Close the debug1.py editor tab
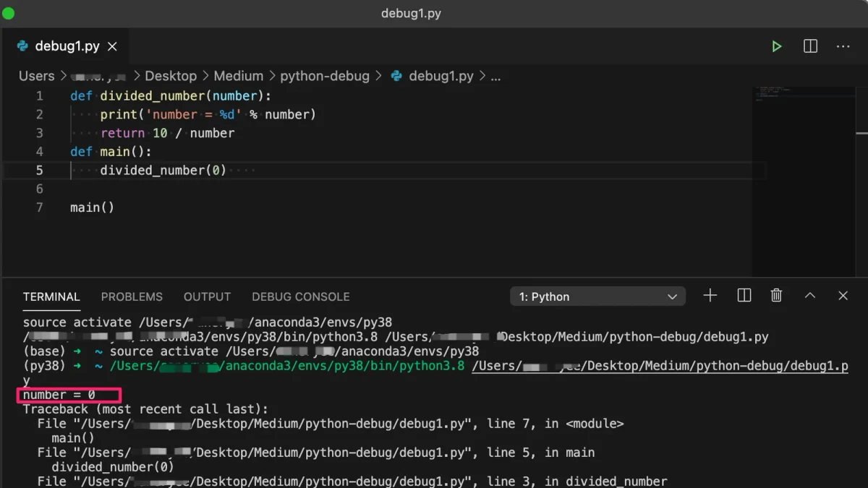The image size is (868, 488). [x=112, y=46]
